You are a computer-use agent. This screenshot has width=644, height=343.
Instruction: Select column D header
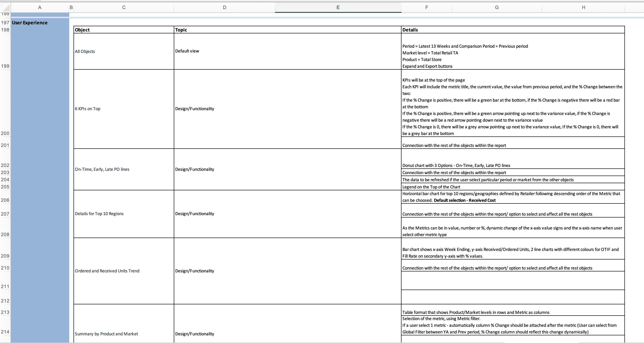click(x=224, y=7)
